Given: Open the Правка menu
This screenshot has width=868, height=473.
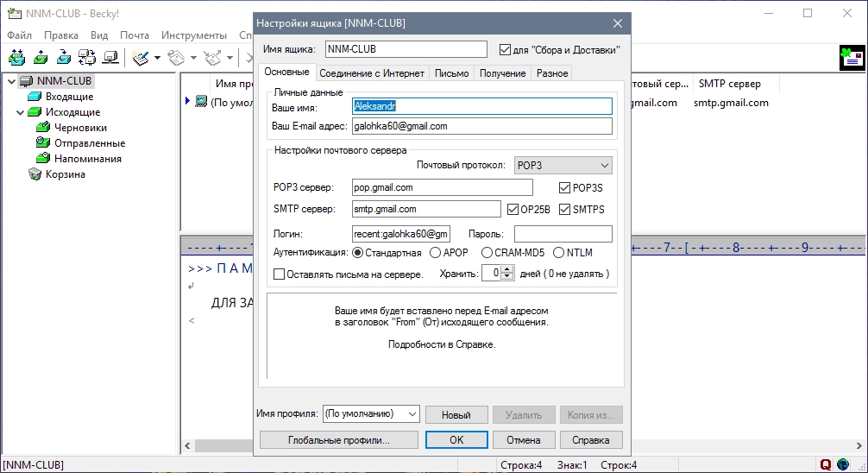Looking at the screenshot, I should tap(61, 35).
